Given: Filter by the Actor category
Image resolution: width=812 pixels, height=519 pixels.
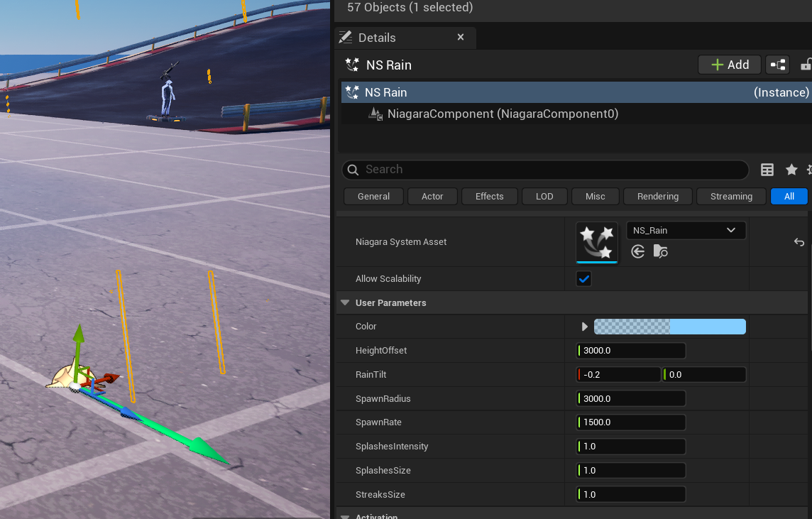Looking at the screenshot, I should [432, 196].
